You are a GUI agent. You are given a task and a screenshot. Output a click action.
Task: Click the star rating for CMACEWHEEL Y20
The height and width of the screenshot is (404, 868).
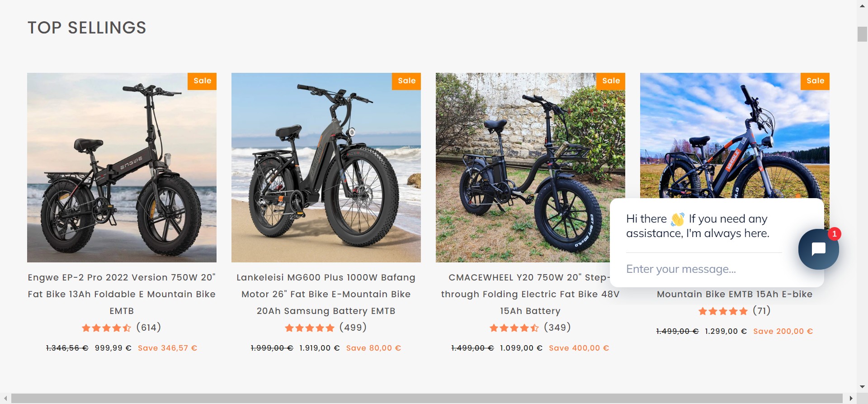click(514, 328)
